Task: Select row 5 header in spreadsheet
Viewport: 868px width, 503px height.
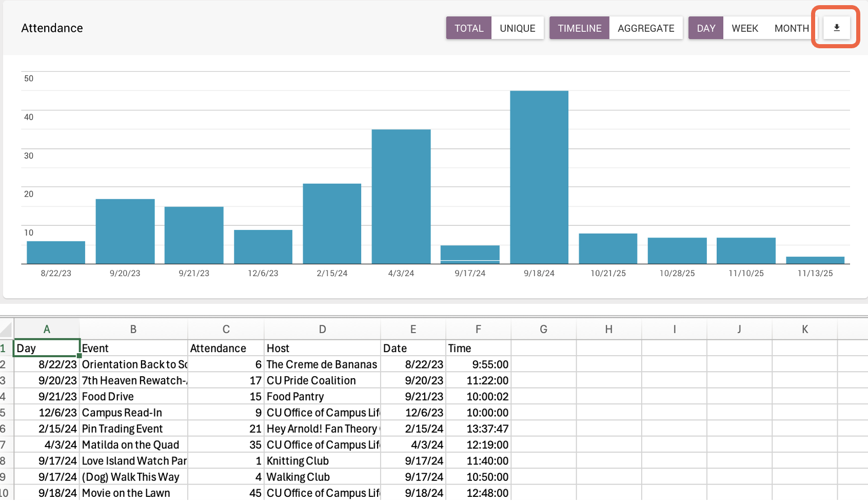Action: [x=5, y=412]
